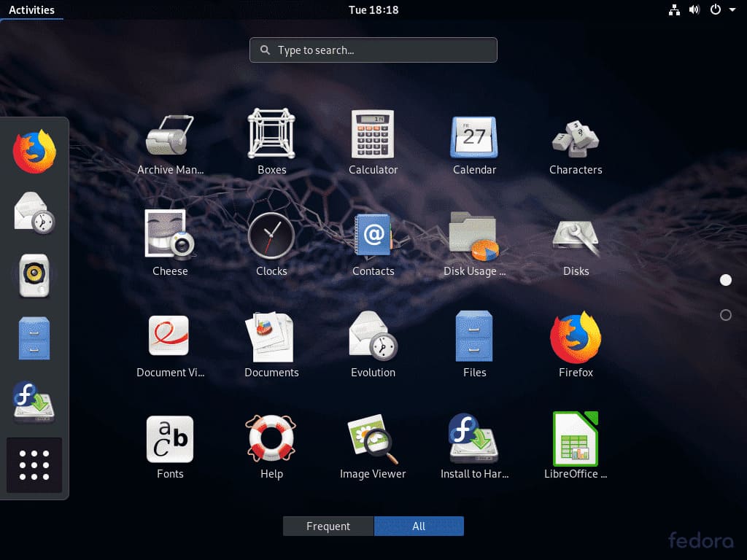Switch to the Frequent tab
Image resolution: width=747 pixels, height=560 pixels.
[x=328, y=526]
